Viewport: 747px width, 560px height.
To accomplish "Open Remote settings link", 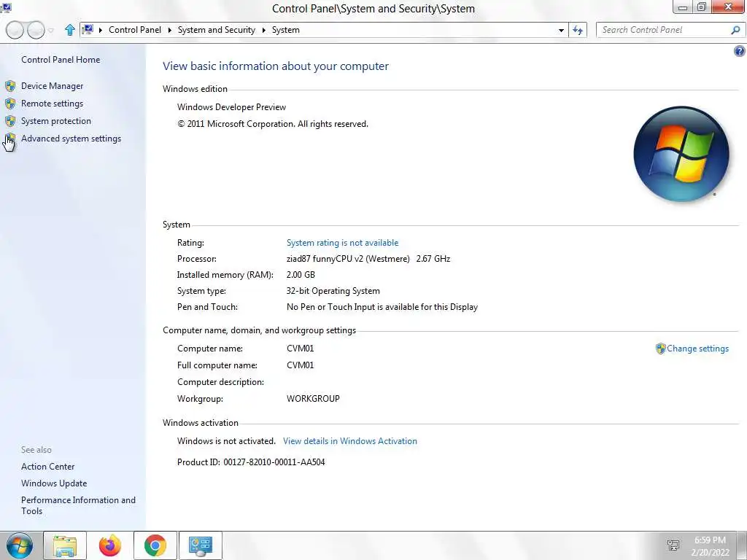I will [x=52, y=104].
